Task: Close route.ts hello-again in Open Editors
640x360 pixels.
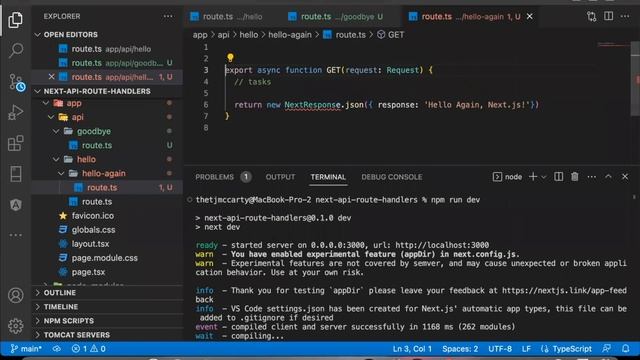Action: [51, 76]
